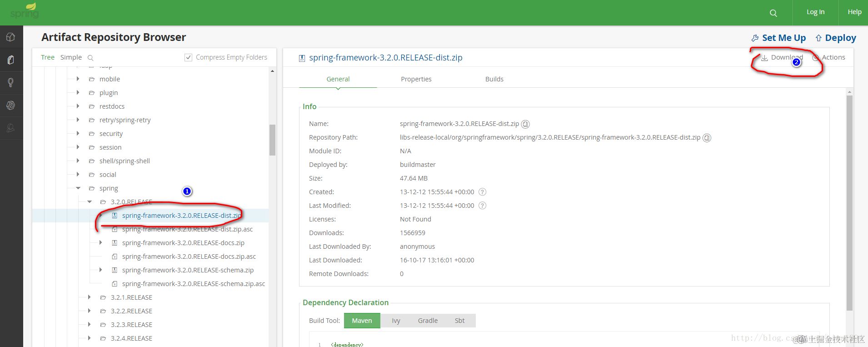Switch to the Builds tab

pyautogui.click(x=494, y=79)
